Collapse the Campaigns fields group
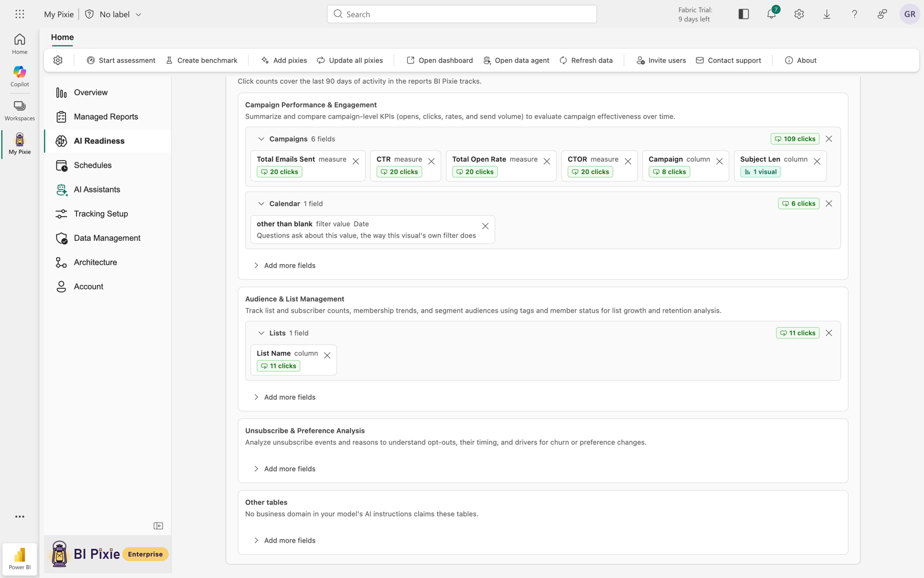The height and width of the screenshot is (578, 924). click(x=261, y=139)
